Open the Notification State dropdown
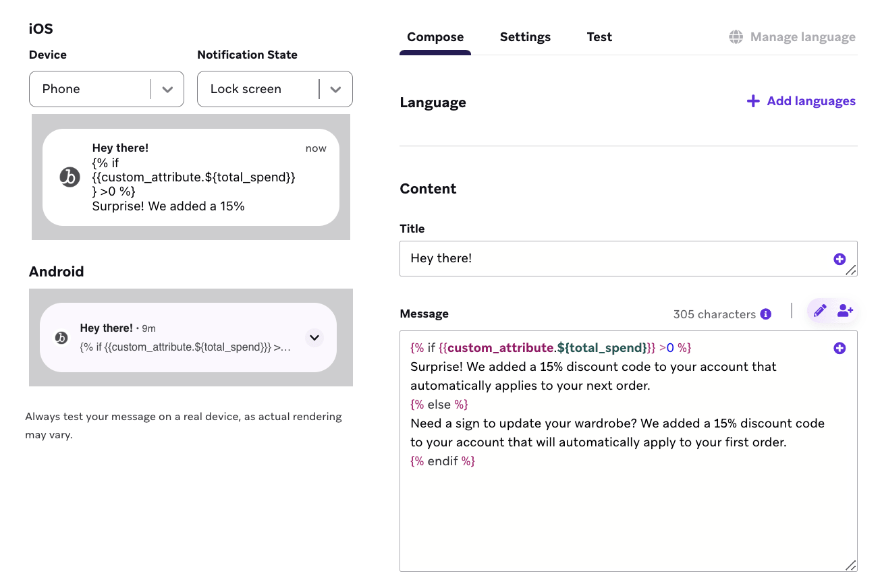The width and height of the screenshot is (880, 588). [x=275, y=89]
